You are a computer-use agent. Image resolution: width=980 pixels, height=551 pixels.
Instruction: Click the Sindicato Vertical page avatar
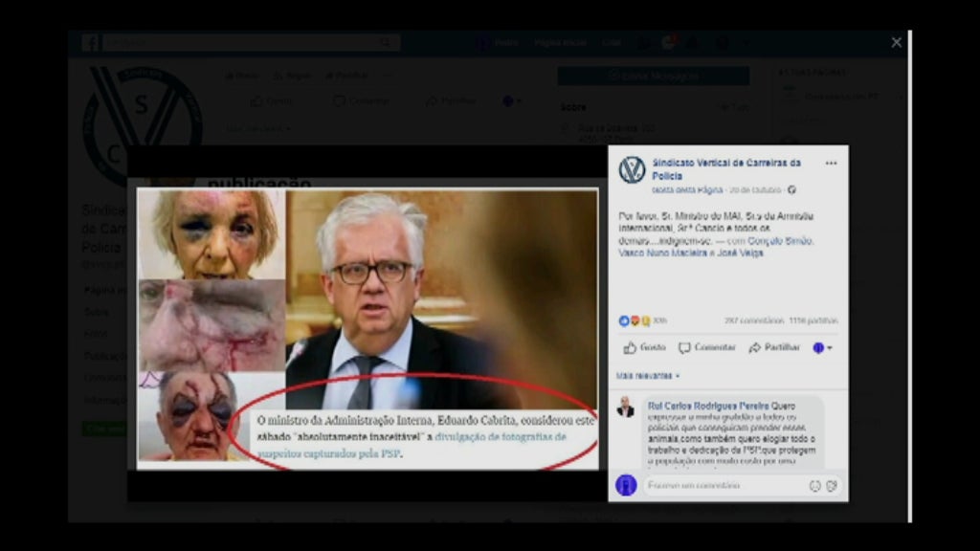(632, 170)
